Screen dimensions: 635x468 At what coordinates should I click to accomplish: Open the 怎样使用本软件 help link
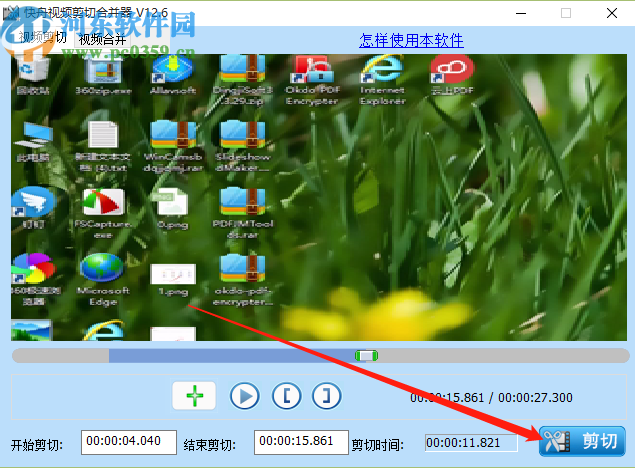coord(411,40)
